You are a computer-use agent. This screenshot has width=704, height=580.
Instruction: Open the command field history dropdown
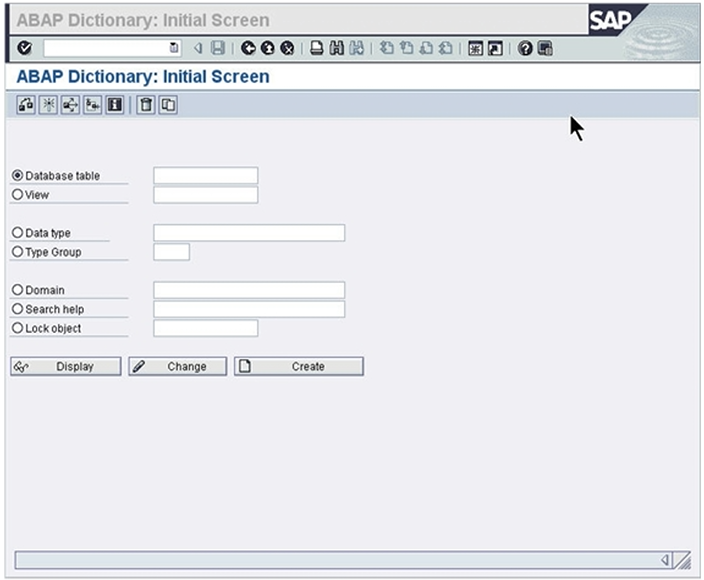[174, 48]
